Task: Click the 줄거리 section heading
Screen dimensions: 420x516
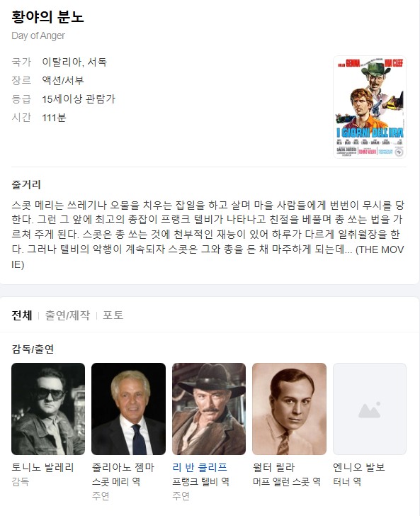Action: [x=26, y=184]
